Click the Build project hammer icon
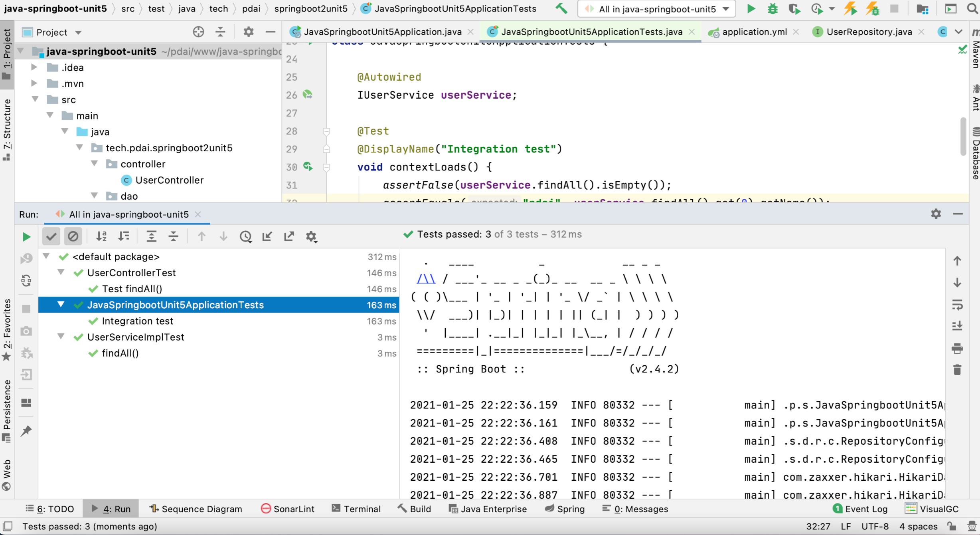Viewport: 980px width, 535px height. point(561,8)
